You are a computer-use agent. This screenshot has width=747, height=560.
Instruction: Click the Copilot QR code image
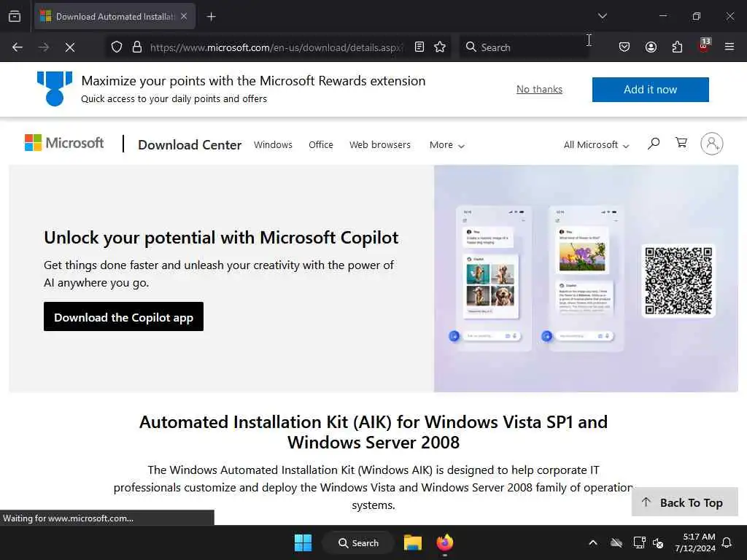click(678, 281)
